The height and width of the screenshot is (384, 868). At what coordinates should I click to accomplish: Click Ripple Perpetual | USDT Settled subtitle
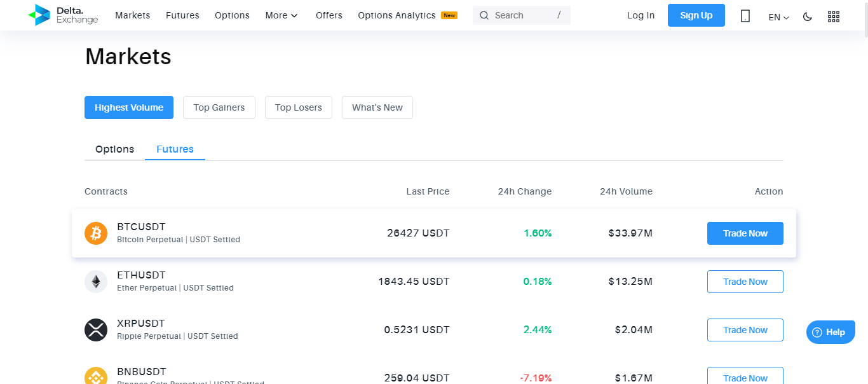point(177,336)
